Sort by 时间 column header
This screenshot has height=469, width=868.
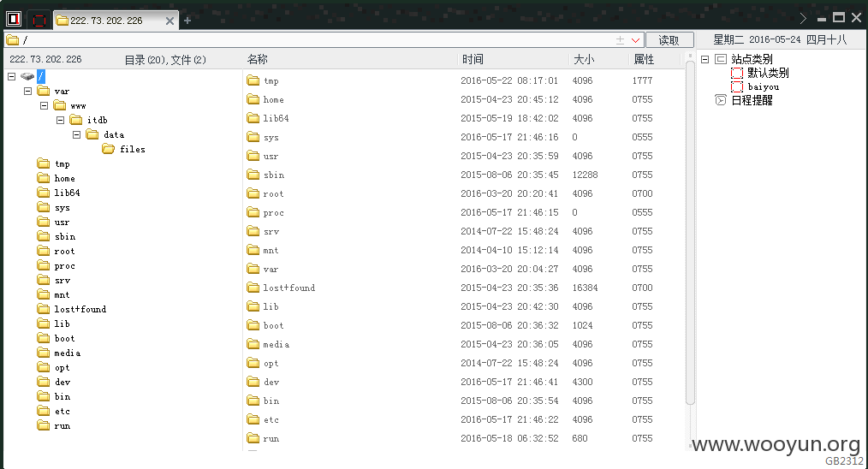click(473, 59)
